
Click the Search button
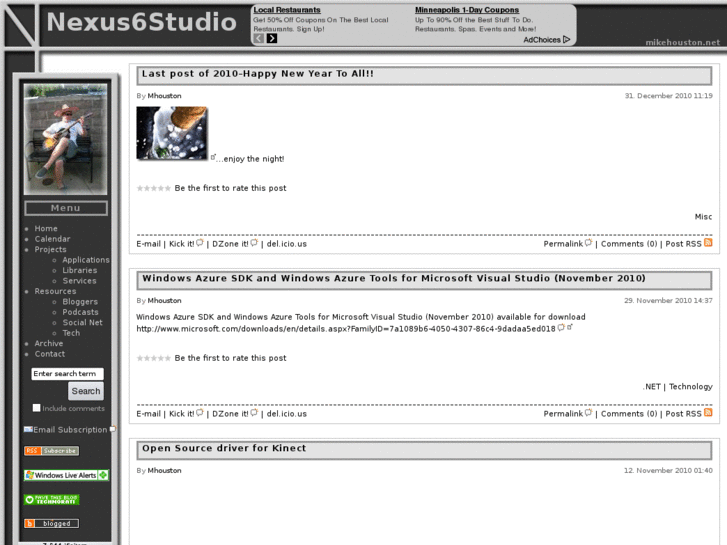coord(86,391)
